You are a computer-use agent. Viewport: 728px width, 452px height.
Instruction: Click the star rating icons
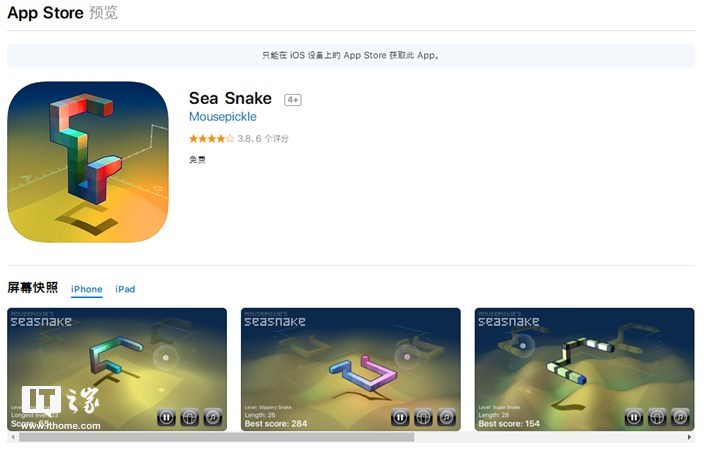(211, 138)
